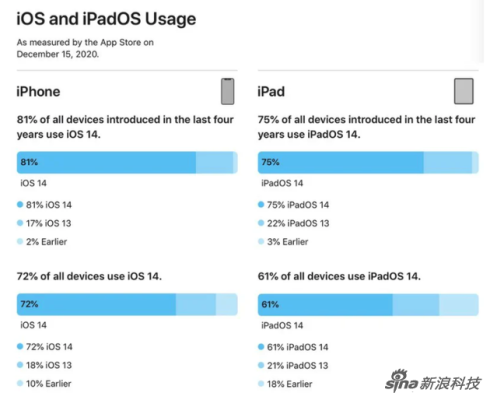Select the 61% iPadOS 14 bar segment
This screenshot has width=490, height=400.
(x=325, y=305)
